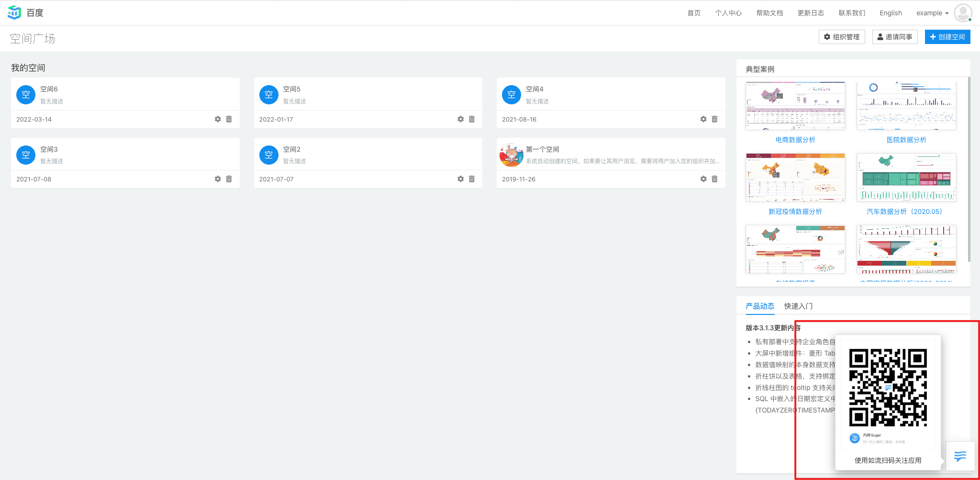Viewport: 980px width, 480px height.
Task: Open the 汽车数据分析（2020.05）link
Action: [904, 212]
